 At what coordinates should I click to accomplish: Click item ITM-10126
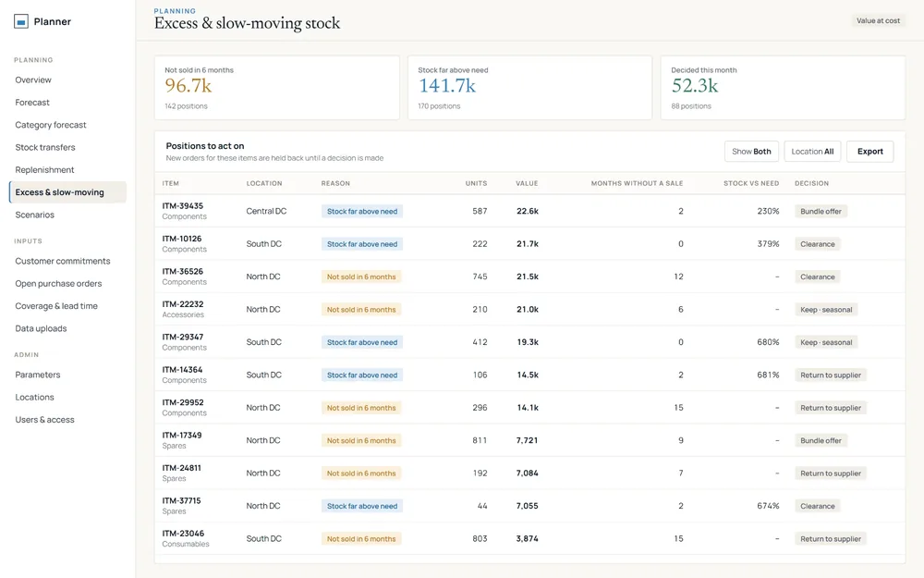(x=181, y=239)
